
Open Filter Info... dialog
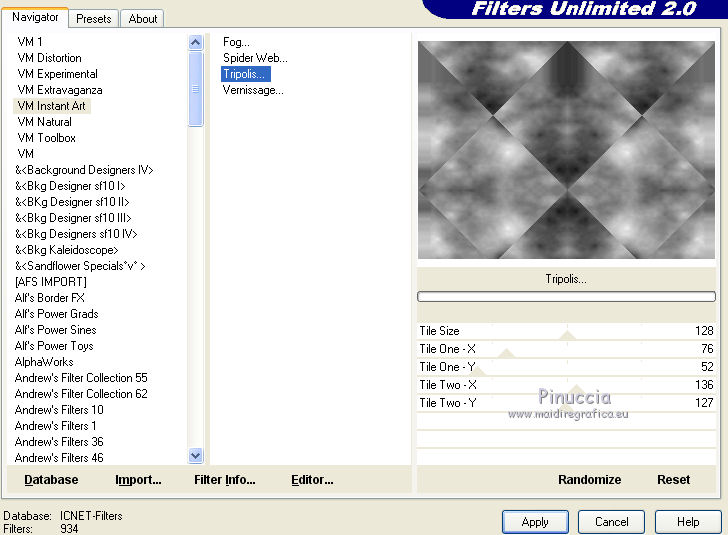[225, 480]
